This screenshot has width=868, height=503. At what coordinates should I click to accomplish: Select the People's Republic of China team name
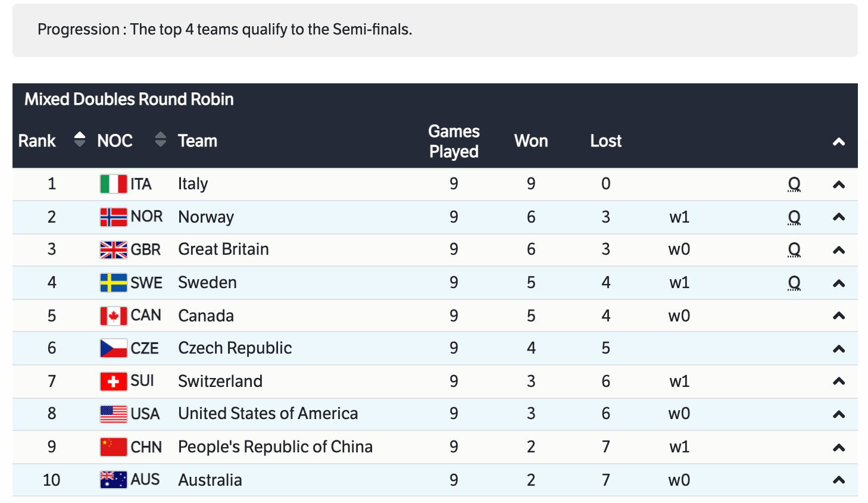tap(275, 447)
